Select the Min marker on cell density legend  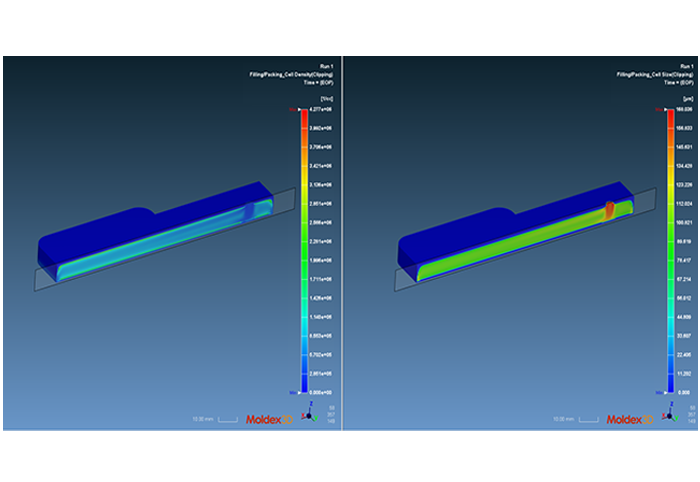tap(294, 392)
